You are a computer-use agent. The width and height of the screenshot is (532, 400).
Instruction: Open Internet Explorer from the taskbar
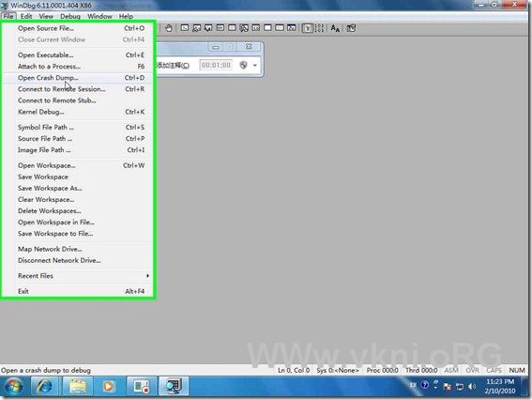click(x=45, y=387)
